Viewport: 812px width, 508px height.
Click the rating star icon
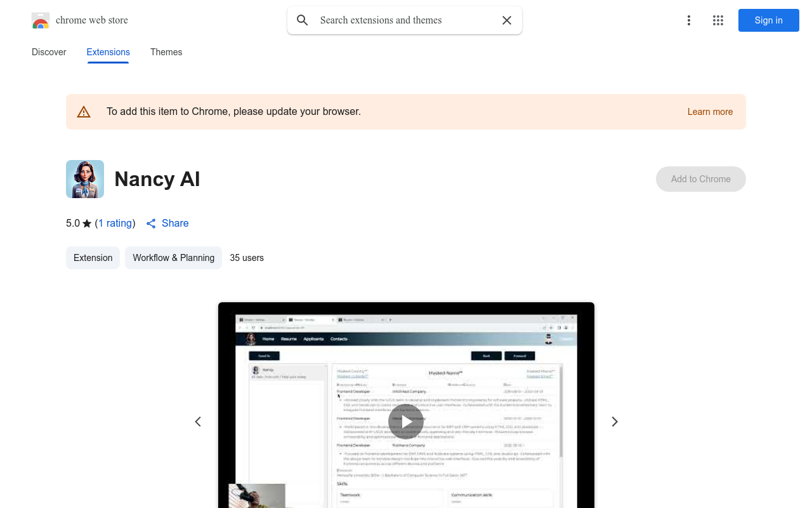click(87, 224)
